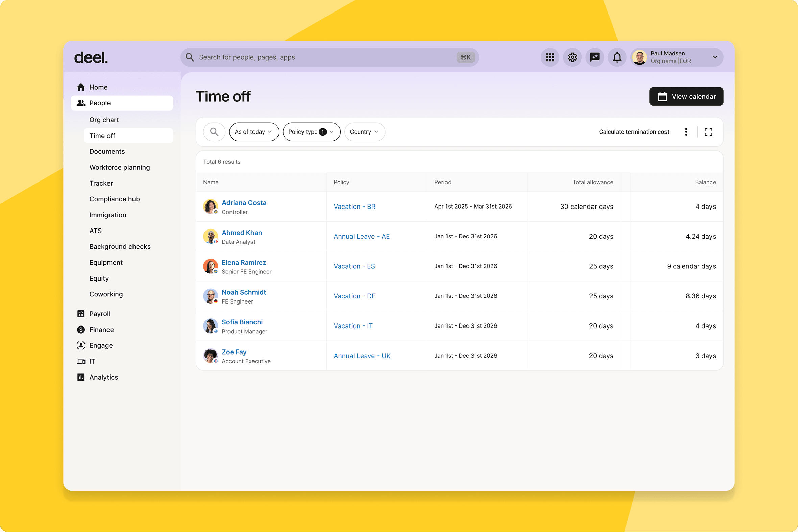Click Paul Madsen's profile avatar

click(x=639, y=57)
